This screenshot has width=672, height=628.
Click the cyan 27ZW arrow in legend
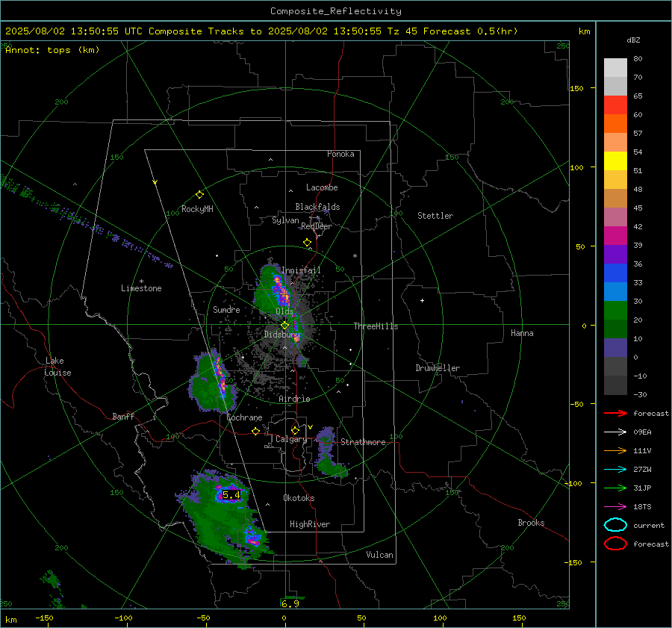coord(615,470)
